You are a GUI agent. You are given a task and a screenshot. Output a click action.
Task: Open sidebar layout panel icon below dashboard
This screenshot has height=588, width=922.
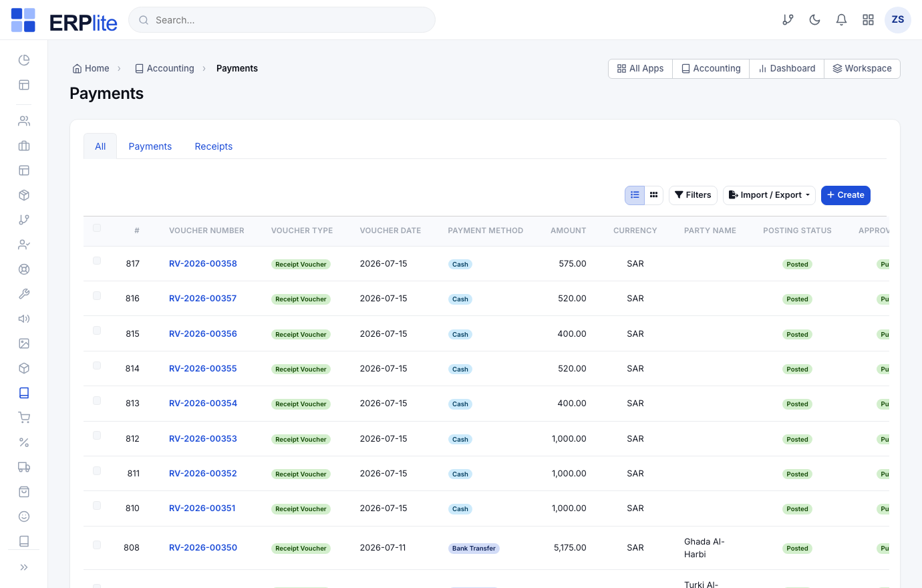[x=24, y=85]
